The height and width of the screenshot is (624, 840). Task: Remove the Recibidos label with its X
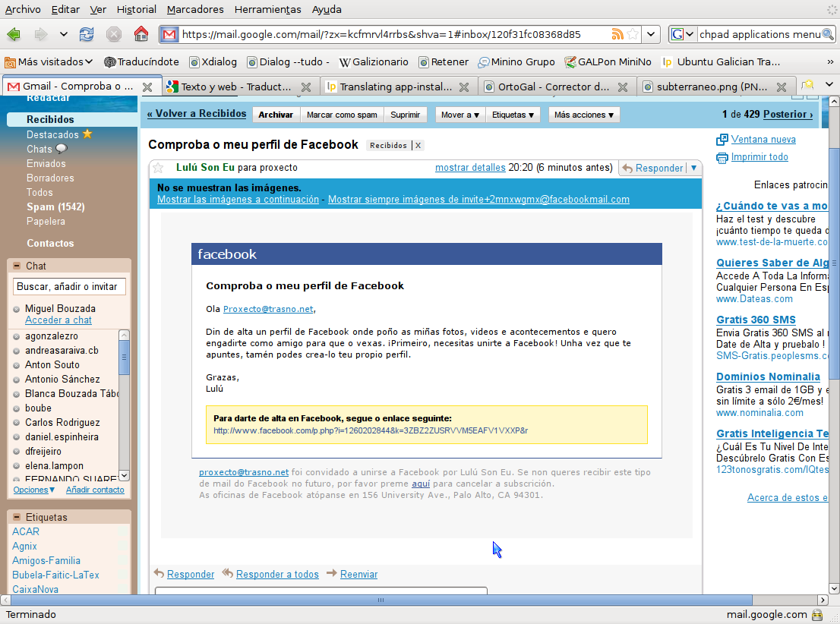[x=418, y=145]
